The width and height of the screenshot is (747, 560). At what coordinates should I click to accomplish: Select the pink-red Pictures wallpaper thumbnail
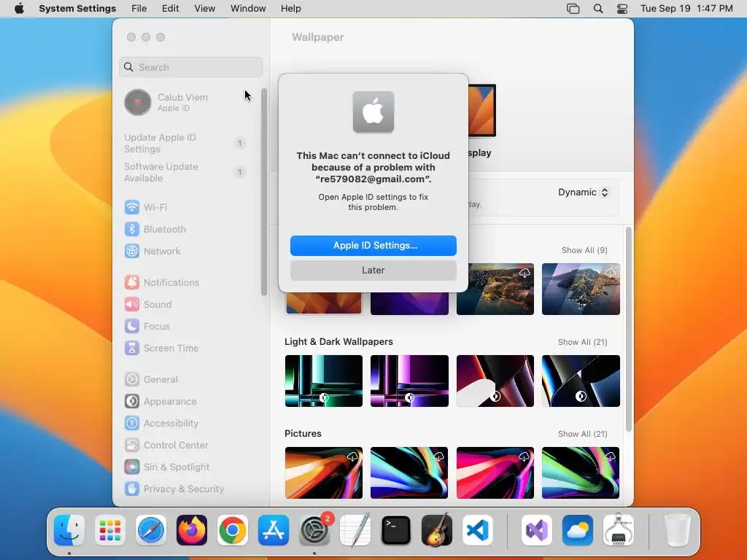click(495, 472)
